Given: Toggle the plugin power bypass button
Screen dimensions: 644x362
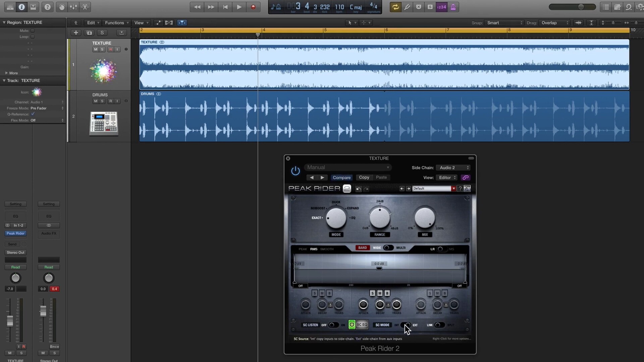Looking at the screenshot, I should pyautogui.click(x=295, y=171).
